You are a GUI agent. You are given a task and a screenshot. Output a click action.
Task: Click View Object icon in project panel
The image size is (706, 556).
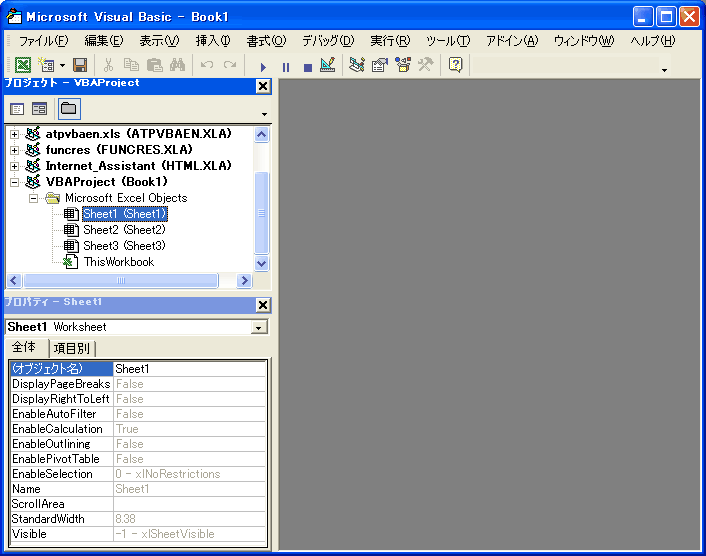pos(40,108)
